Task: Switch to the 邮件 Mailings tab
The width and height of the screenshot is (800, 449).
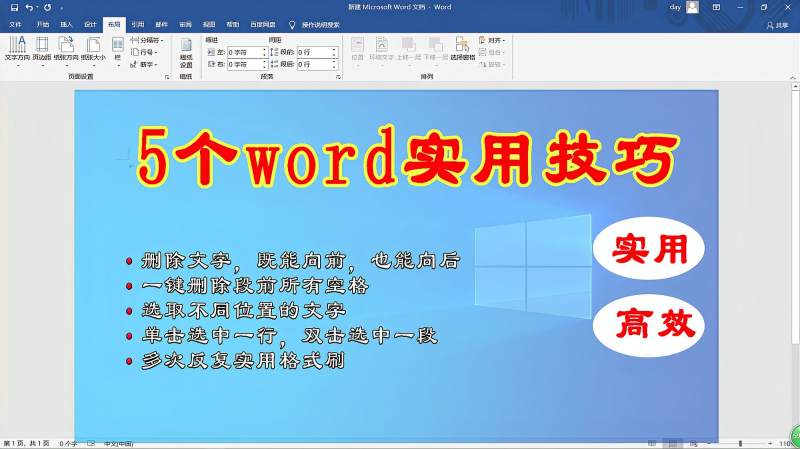Action: pyautogui.click(x=162, y=24)
